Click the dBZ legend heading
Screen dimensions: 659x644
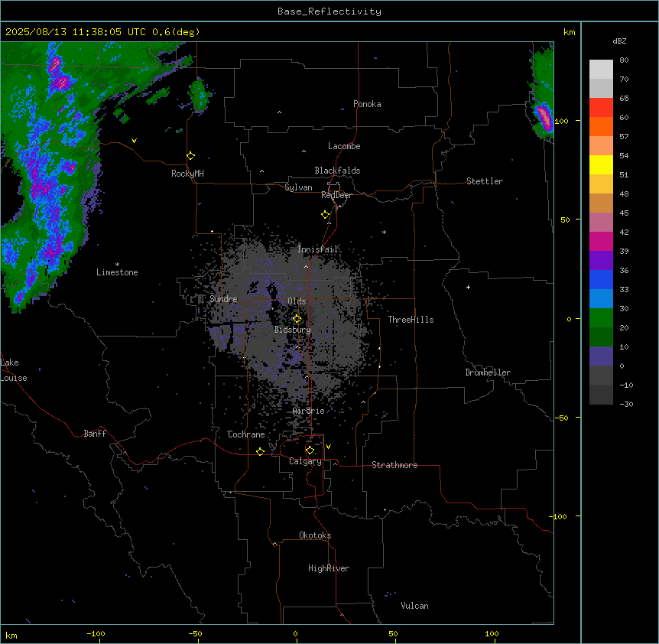click(x=619, y=41)
